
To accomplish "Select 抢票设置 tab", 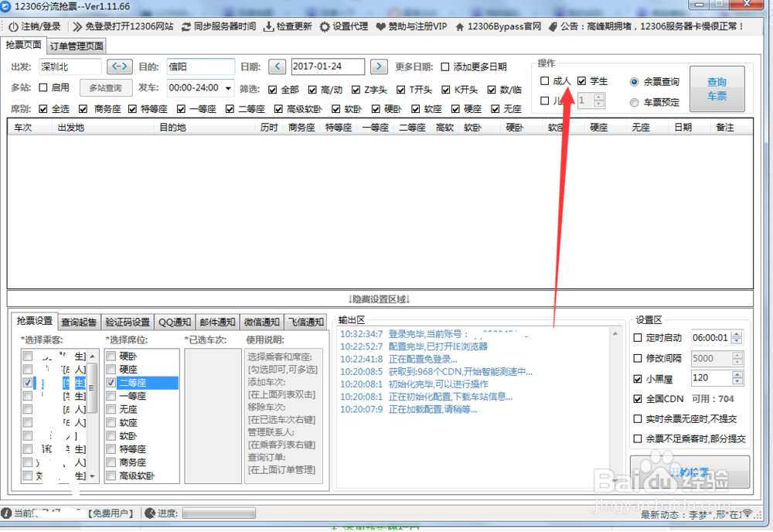I will [35, 320].
